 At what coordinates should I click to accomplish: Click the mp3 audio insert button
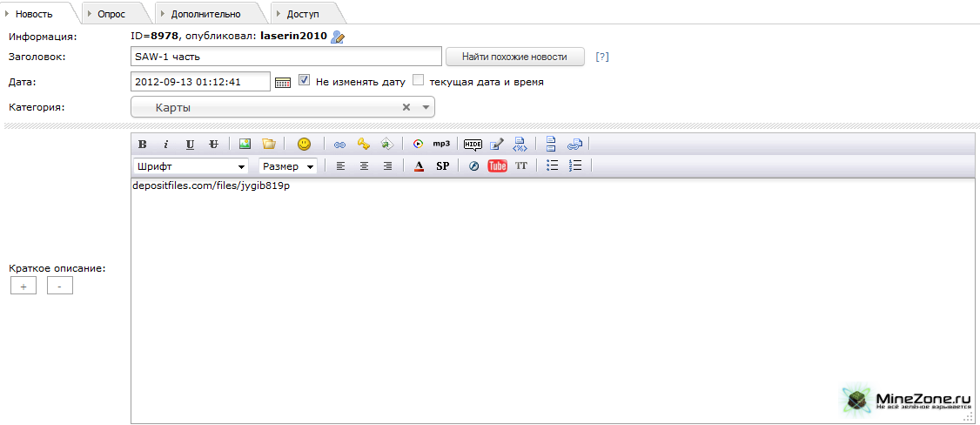441,144
